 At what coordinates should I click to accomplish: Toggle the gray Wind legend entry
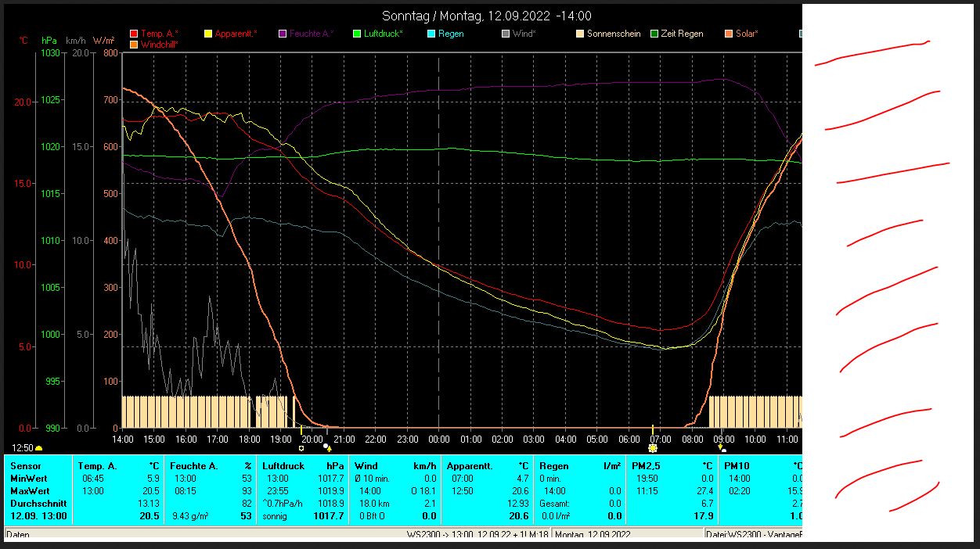[x=506, y=34]
